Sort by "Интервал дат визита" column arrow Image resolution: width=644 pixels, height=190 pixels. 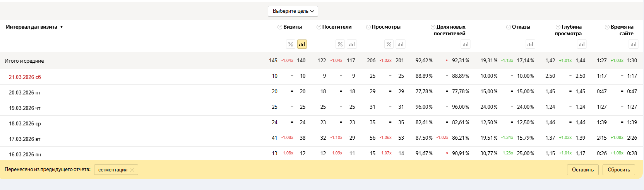click(x=62, y=27)
